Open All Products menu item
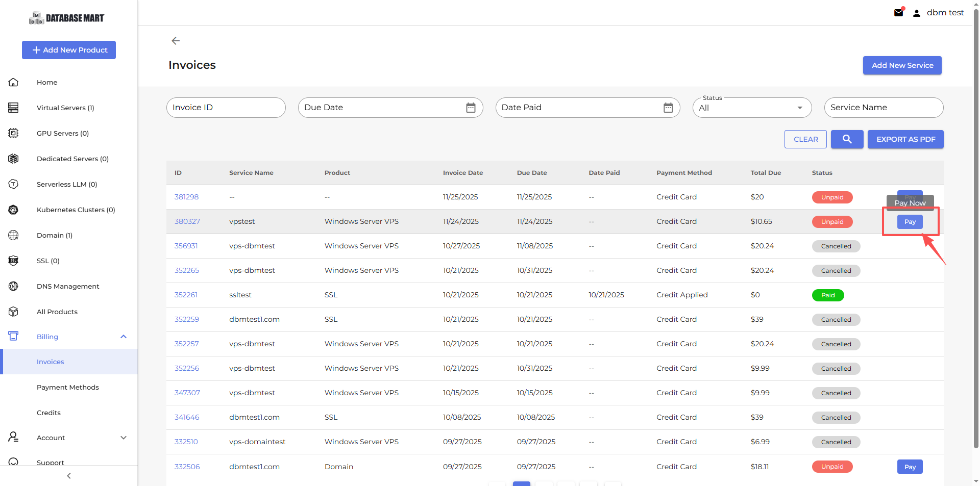Screen dimensions: 980x486 57,312
